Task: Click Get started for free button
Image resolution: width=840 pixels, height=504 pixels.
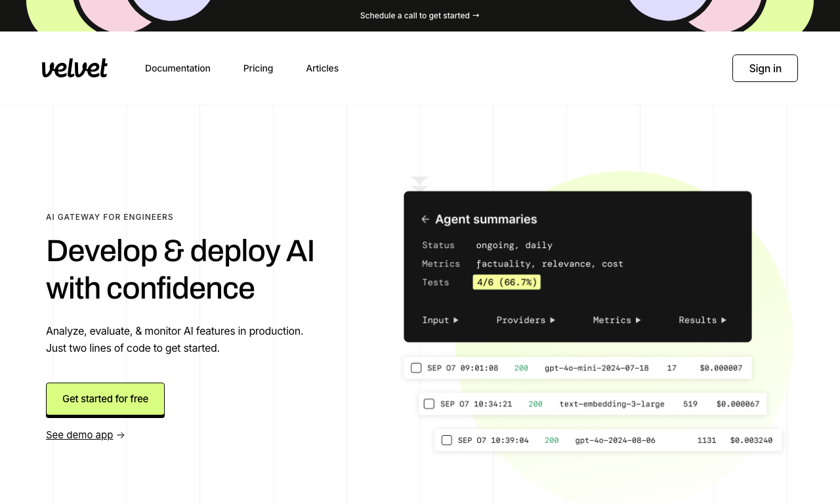Action: (105, 399)
